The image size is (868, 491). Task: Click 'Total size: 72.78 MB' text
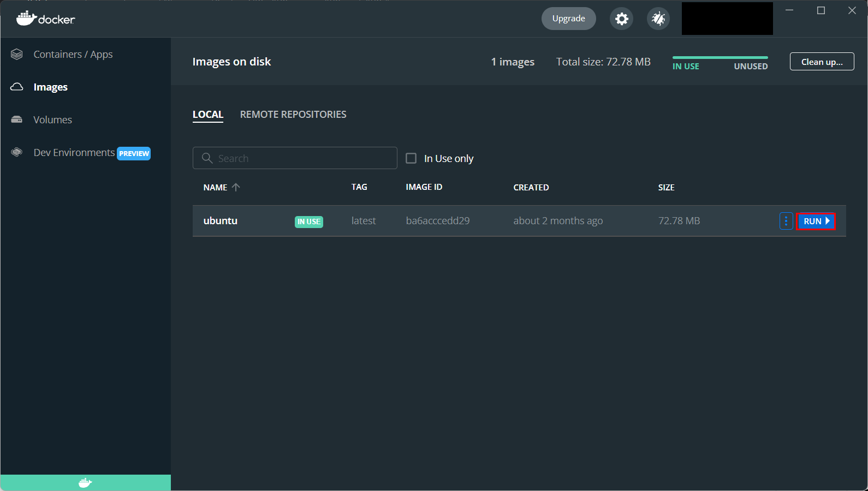tap(603, 62)
